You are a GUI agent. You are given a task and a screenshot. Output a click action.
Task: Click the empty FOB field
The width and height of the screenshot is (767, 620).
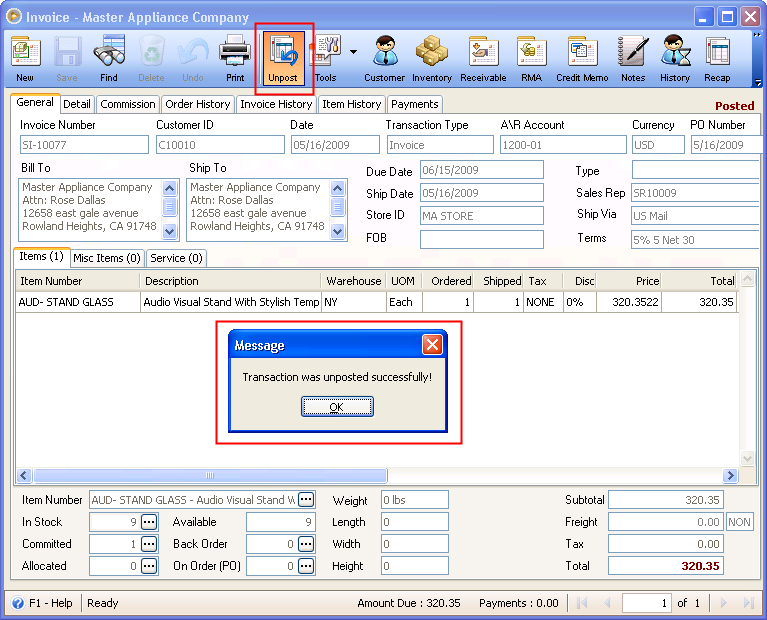tap(482, 239)
